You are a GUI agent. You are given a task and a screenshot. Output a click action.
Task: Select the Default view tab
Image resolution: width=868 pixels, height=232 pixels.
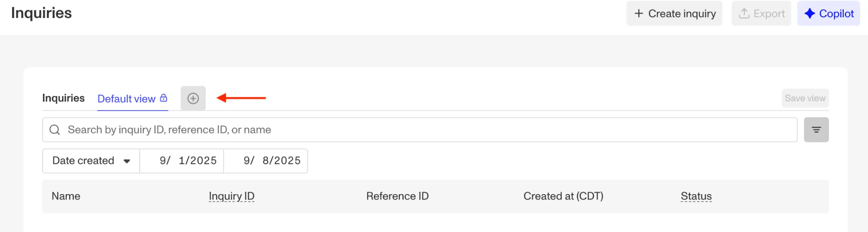tap(126, 99)
